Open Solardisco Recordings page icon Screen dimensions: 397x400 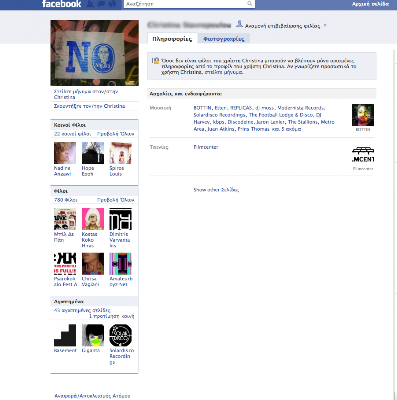121,335
